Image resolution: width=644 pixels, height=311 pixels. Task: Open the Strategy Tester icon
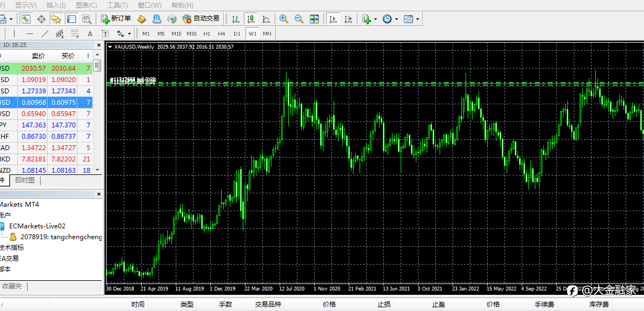coord(87,19)
